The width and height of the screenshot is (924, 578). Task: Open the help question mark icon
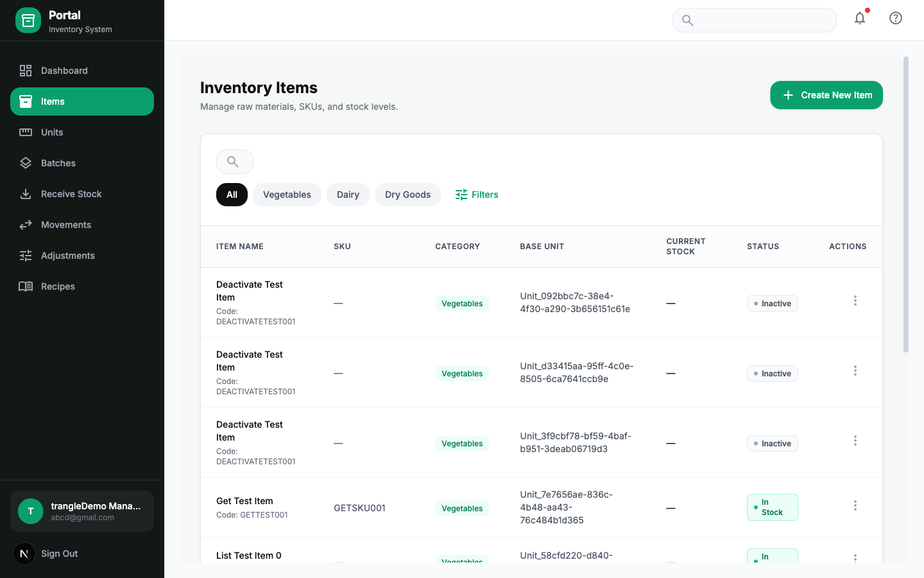[x=896, y=18]
